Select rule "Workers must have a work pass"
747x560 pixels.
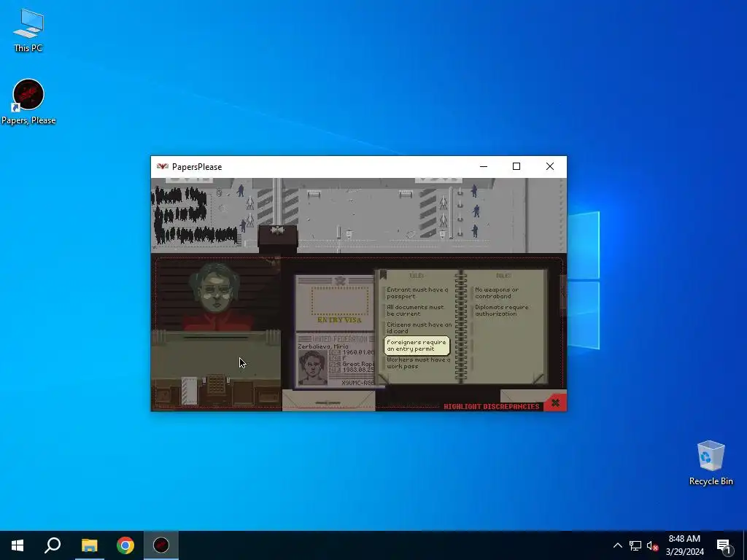point(418,363)
